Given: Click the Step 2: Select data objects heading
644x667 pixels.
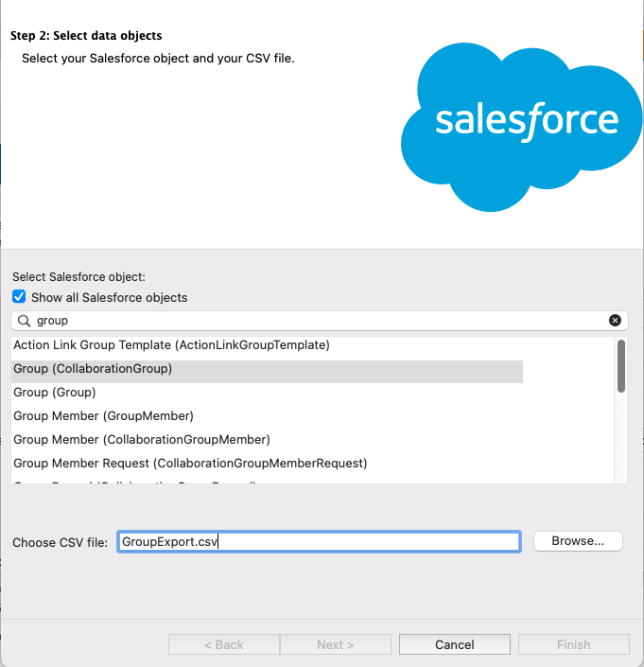Looking at the screenshot, I should pos(86,36).
